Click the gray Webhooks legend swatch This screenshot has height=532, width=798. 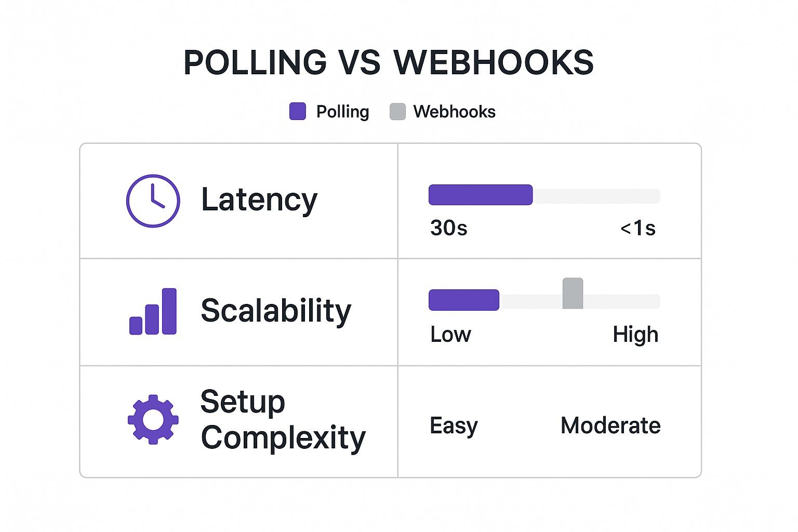point(397,112)
